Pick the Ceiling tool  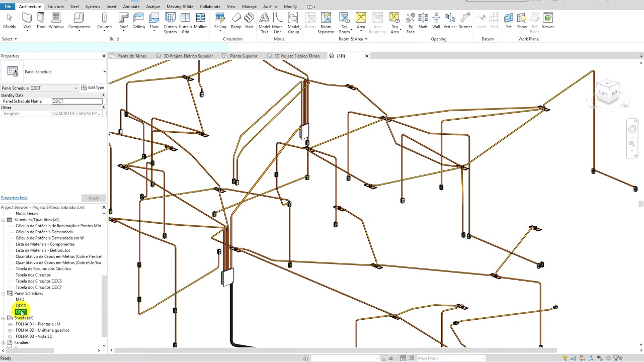(x=139, y=21)
